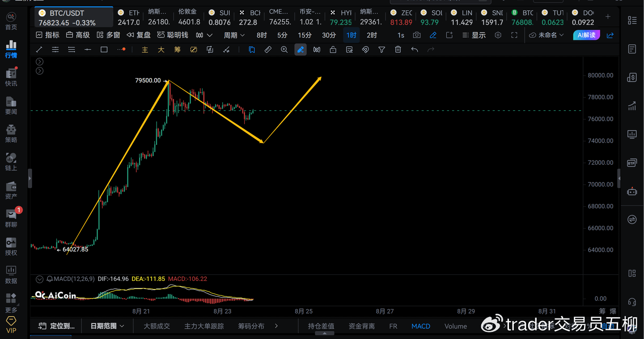Open the 指标 indicators menu
Image resolution: width=644 pixels, height=339 pixels.
(47, 35)
